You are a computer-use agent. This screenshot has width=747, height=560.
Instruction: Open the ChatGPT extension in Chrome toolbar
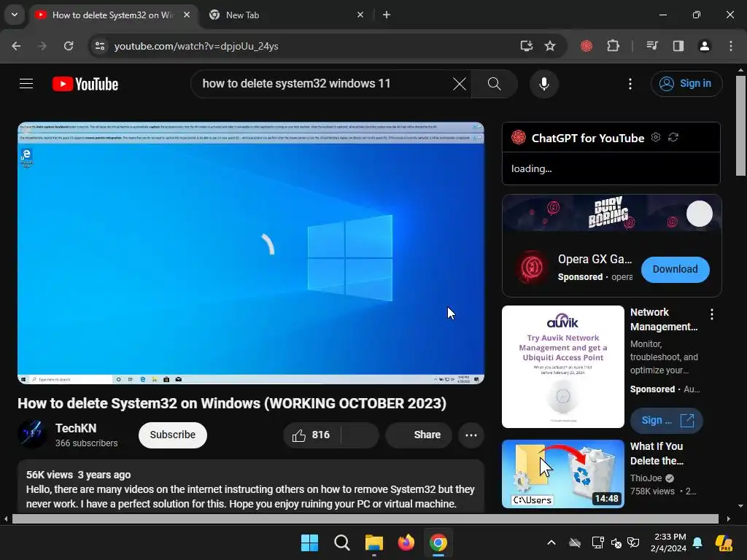click(587, 46)
